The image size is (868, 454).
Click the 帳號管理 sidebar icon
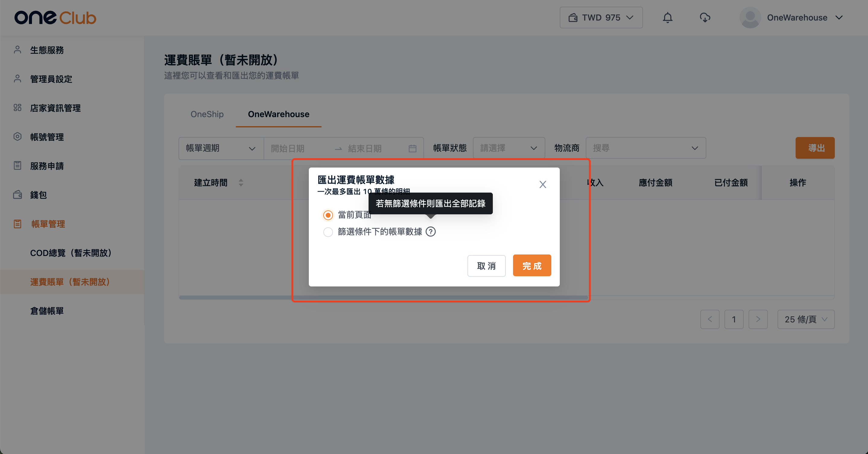click(x=17, y=137)
